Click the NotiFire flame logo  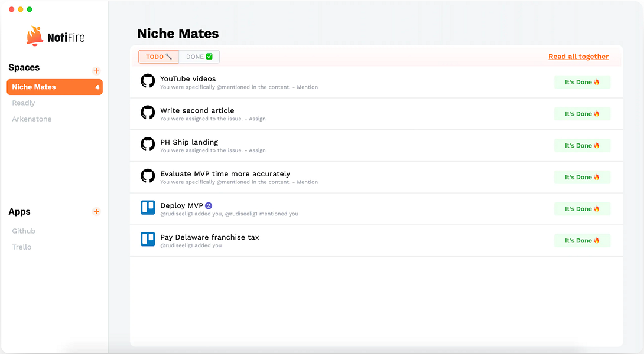35,35
